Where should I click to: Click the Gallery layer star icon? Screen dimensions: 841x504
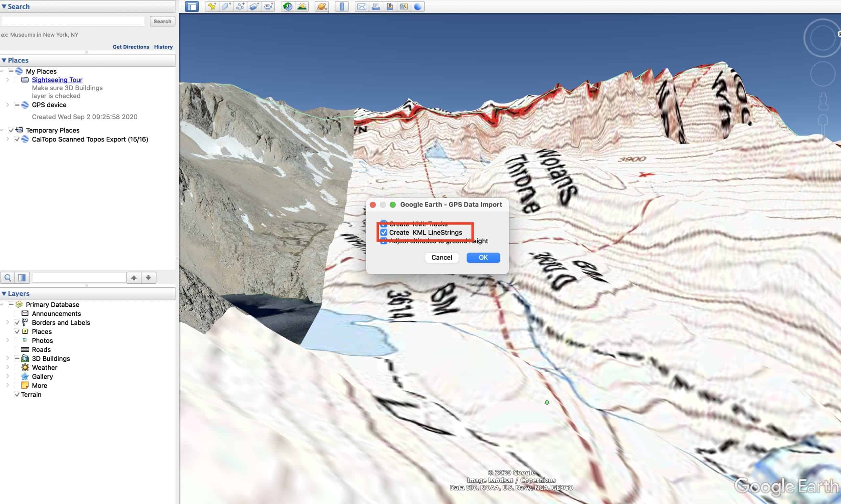tap(25, 376)
